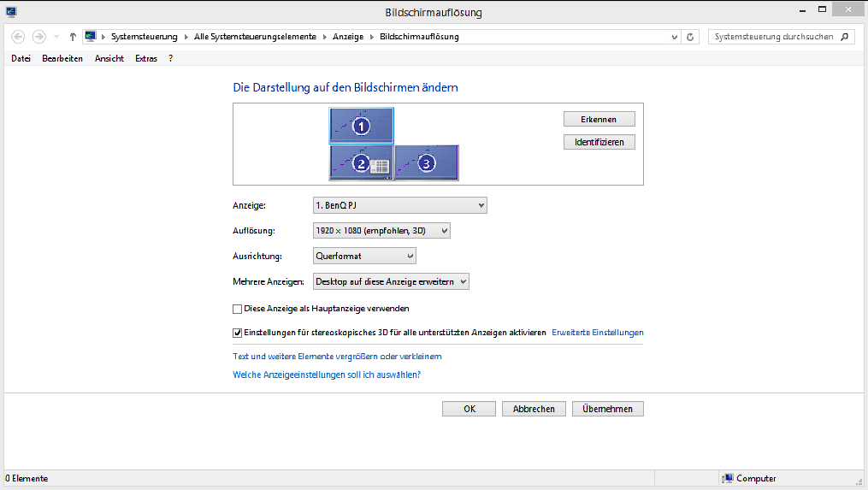Click the title bar window icon
868x490 pixels.
11,12
